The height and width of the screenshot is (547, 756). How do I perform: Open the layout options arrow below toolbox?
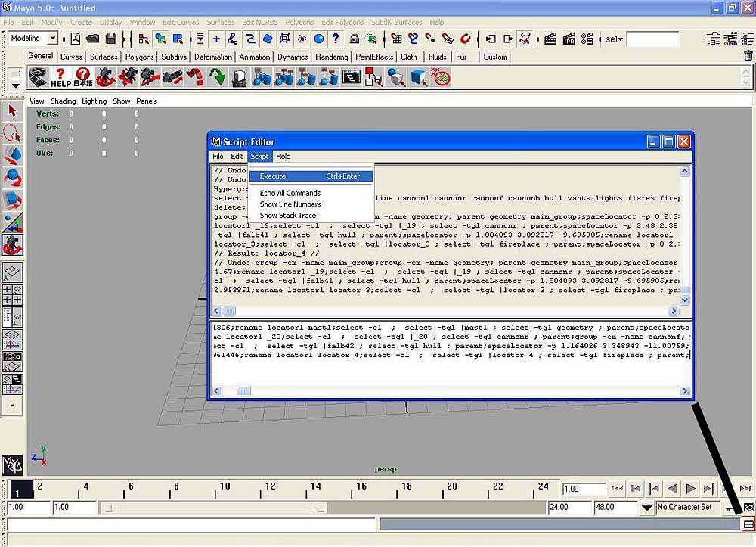tap(12, 406)
